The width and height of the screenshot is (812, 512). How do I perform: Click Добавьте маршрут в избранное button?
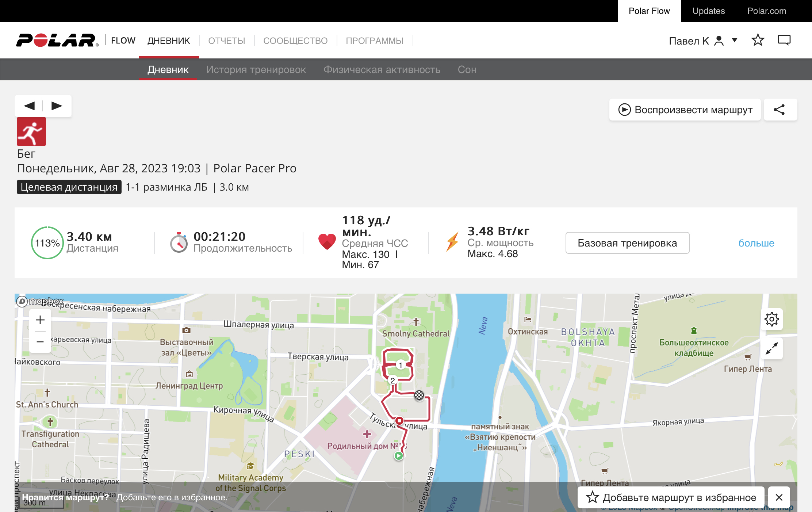(671, 497)
